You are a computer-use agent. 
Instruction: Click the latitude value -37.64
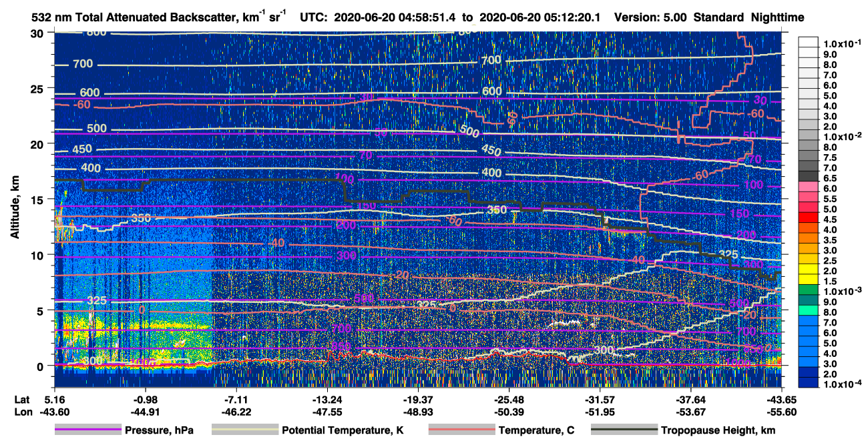pos(690,399)
